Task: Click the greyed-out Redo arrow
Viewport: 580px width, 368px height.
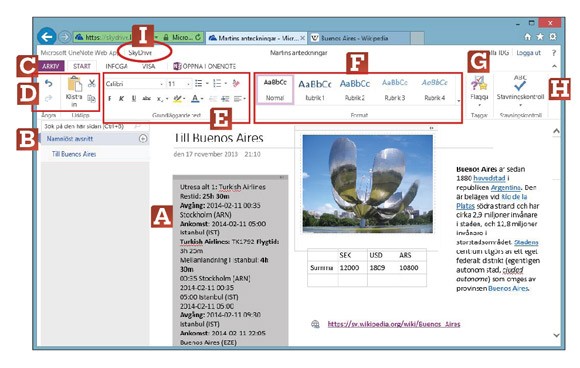Action: (48, 98)
